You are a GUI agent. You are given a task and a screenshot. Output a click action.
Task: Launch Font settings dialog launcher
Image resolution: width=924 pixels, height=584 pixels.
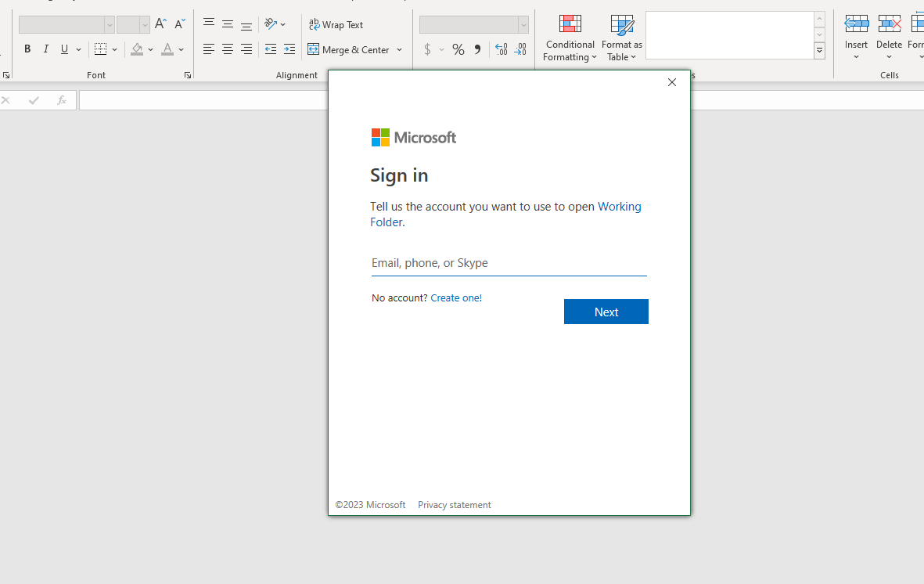[x=188, y=75]
